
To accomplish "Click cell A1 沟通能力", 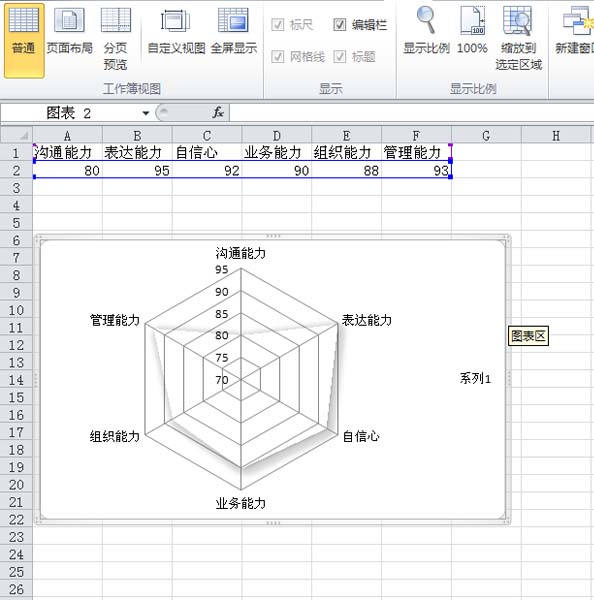I will click(67, 152).
